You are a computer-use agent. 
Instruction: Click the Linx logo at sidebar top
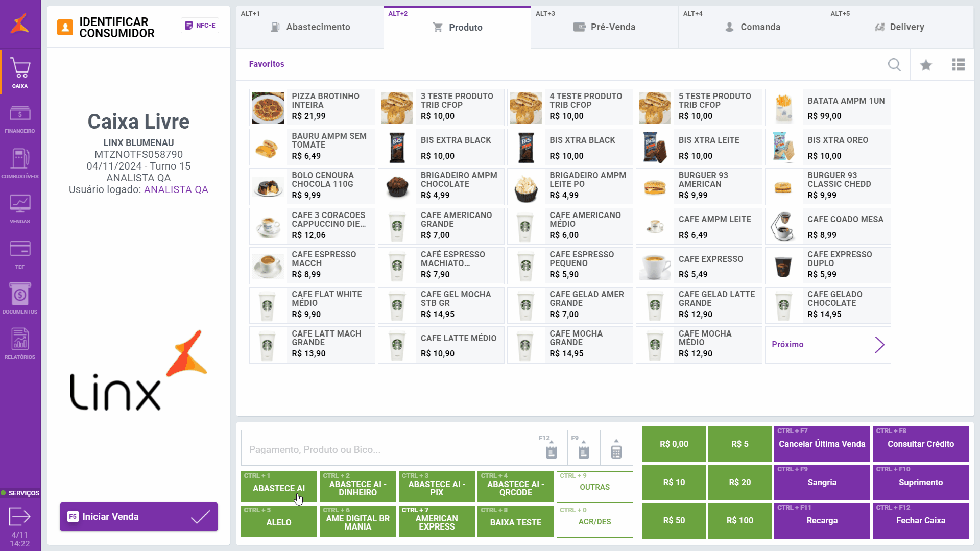(x=20, y=23)
